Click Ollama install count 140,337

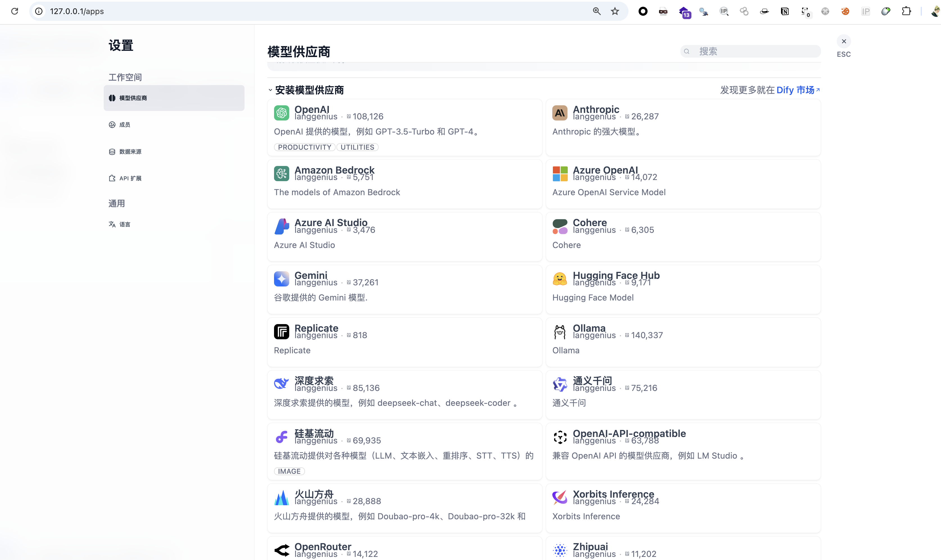pyautogui.click(x=646, y=335)
